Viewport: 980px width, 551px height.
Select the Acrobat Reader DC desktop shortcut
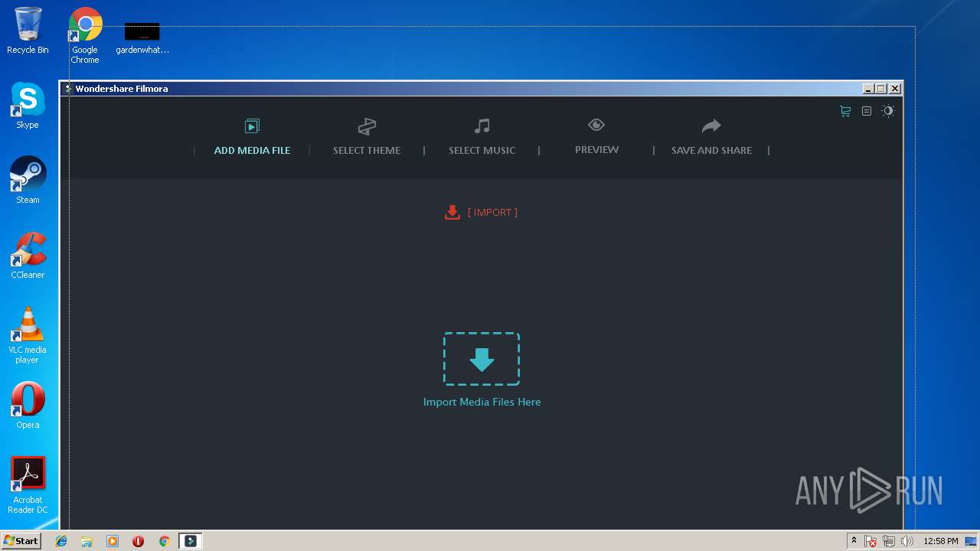tap(28, 485)
